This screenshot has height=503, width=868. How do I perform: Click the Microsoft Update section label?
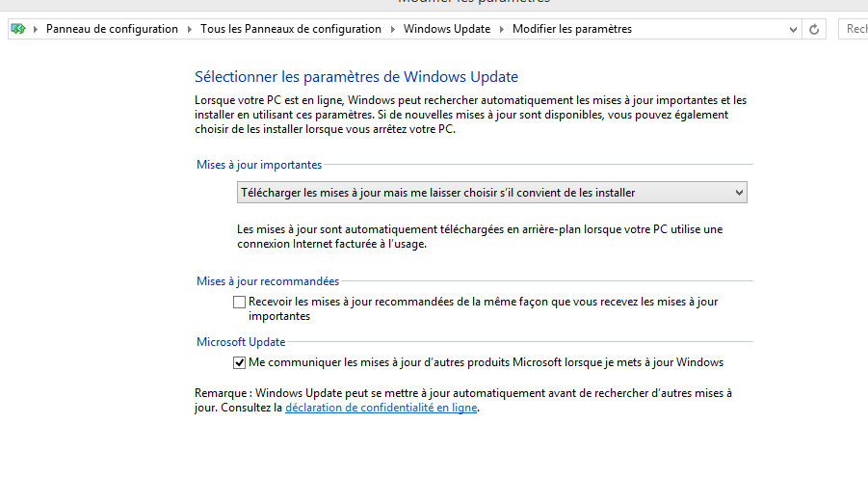point(241,342)
